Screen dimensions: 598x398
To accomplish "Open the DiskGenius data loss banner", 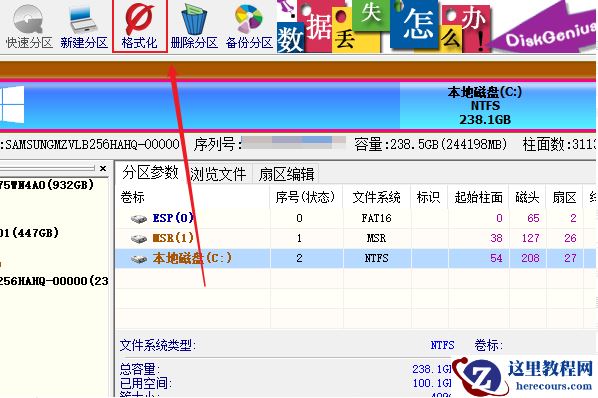I will coord(436,26).
